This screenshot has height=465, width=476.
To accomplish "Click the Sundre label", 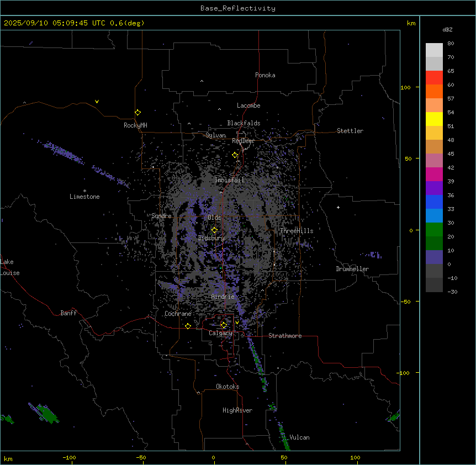I will pos(161,216).
